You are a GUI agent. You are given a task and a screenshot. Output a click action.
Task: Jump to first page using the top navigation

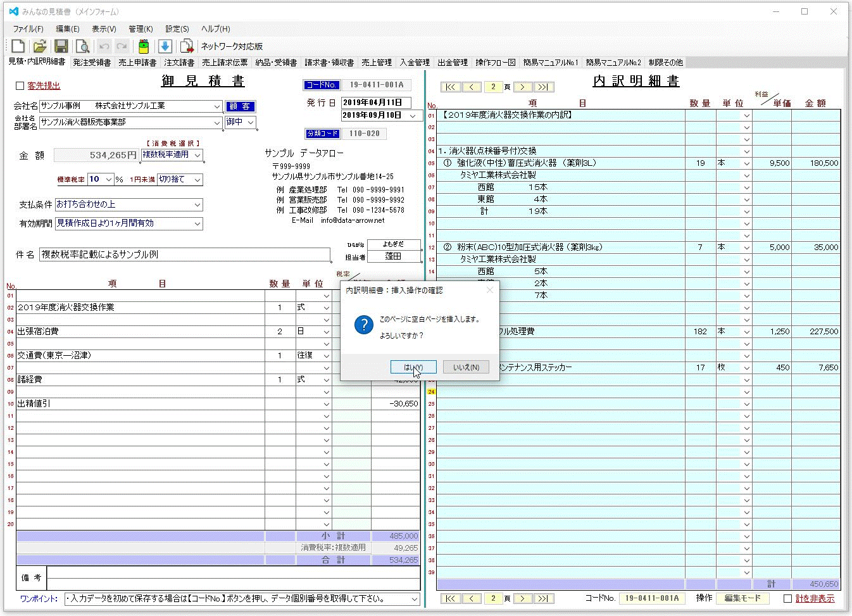point(450,87)
